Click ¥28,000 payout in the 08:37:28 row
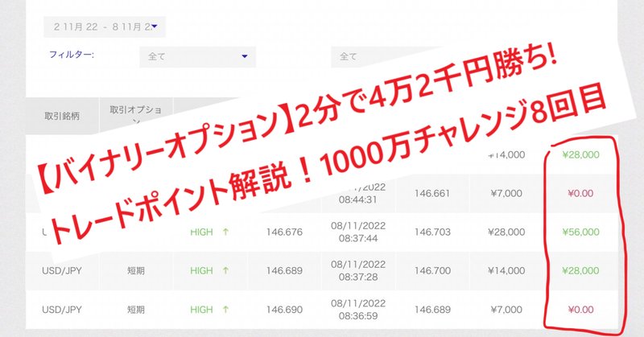The width and height of the screenshot is (644, 337). 580,271
